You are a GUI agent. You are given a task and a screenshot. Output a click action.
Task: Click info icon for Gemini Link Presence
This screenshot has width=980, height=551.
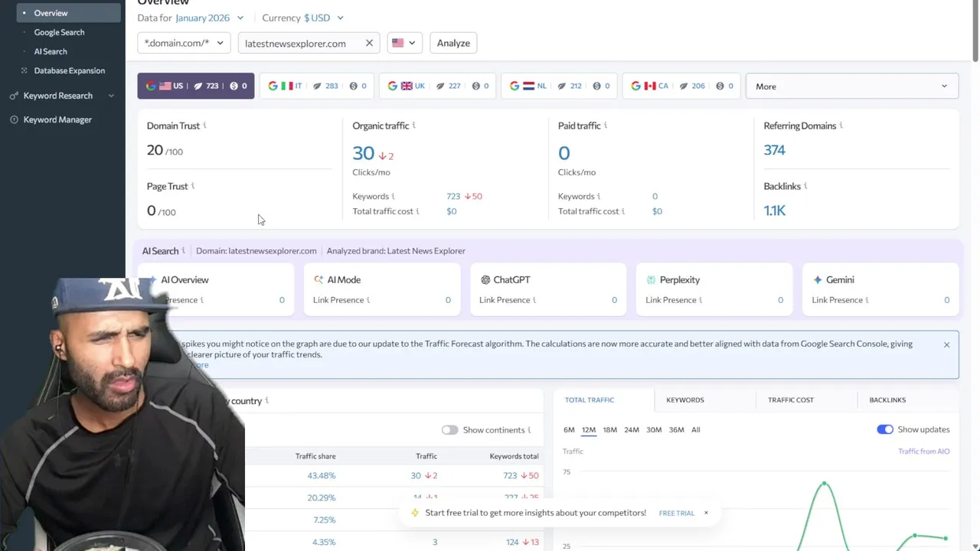pos(867,300)
